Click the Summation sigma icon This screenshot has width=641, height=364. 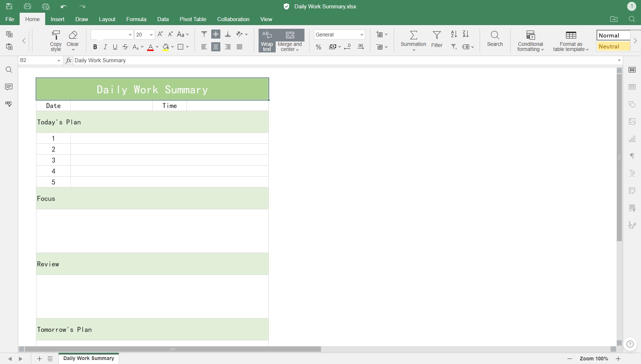pos(413,35)
